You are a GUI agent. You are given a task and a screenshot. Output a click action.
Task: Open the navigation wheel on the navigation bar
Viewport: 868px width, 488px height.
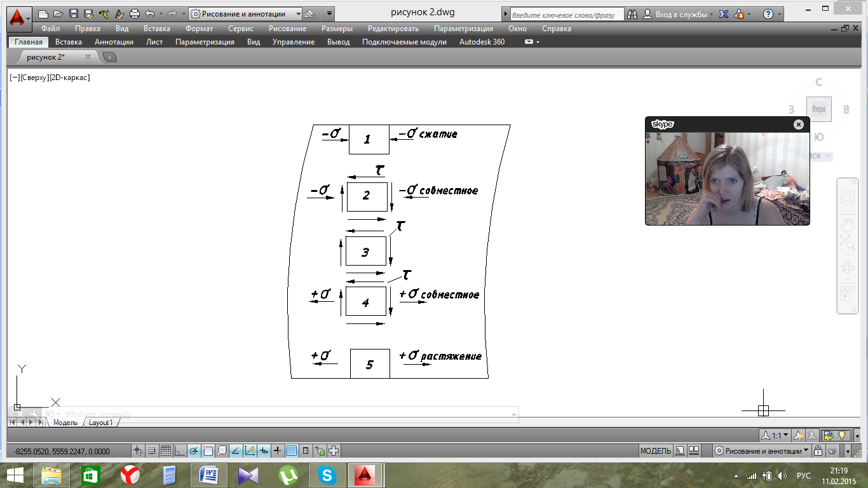click(x=848, y=198)
